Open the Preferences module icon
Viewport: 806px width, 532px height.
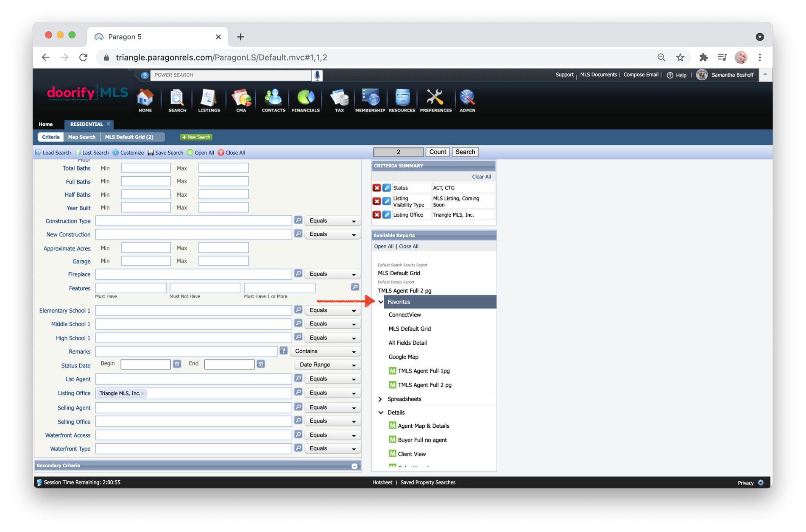tap(435, 100)
